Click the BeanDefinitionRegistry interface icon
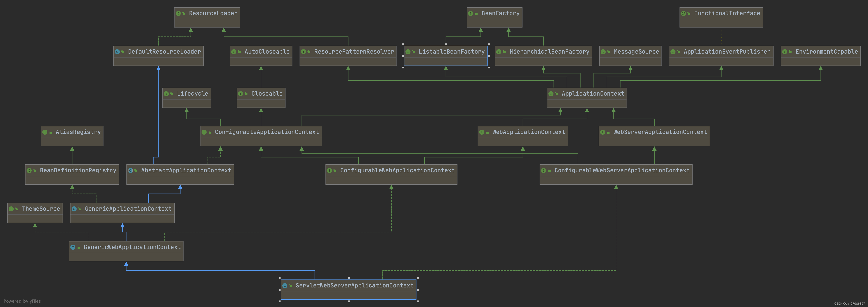868x307 pixels. pyautogui.click(x=29, y=171)
